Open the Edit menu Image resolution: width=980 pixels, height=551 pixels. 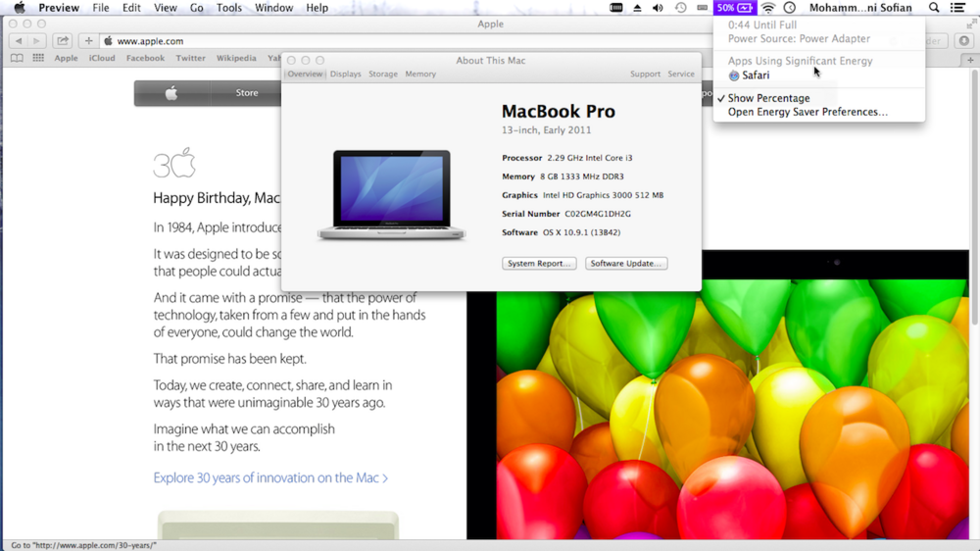coord(131,8)
